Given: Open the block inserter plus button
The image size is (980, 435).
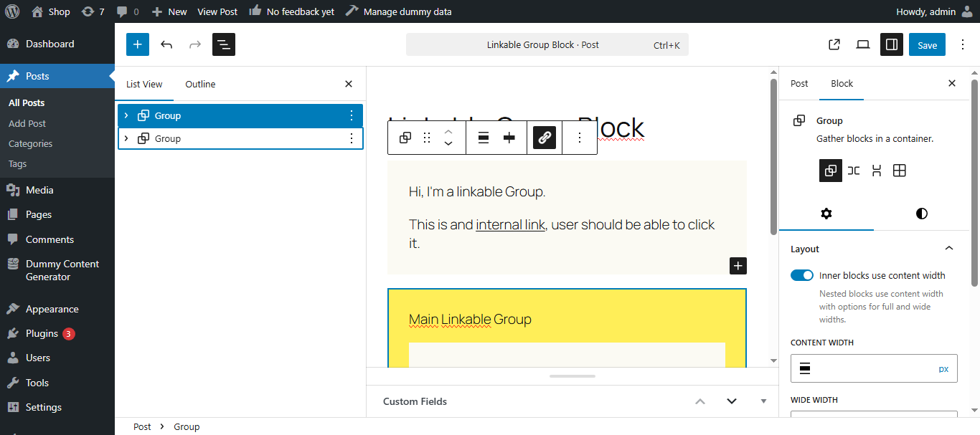Looking at the screenshot, I should pos(138,44).
